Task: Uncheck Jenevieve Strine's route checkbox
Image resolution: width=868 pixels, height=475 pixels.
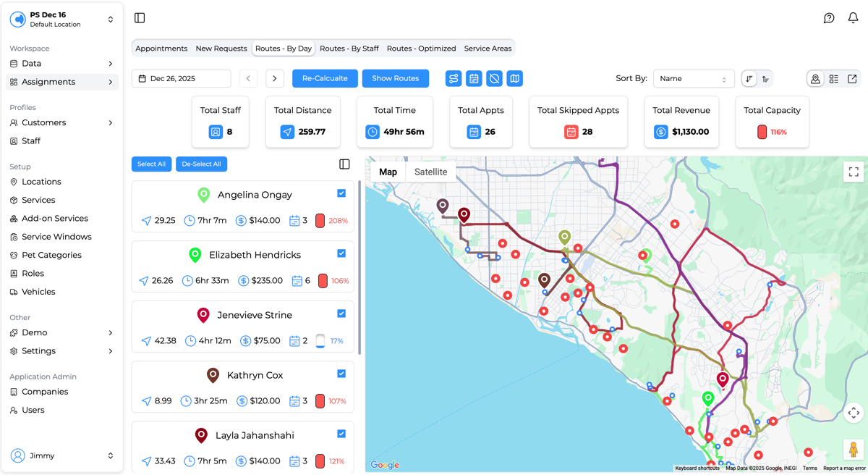Action: (x=341, y=314)
